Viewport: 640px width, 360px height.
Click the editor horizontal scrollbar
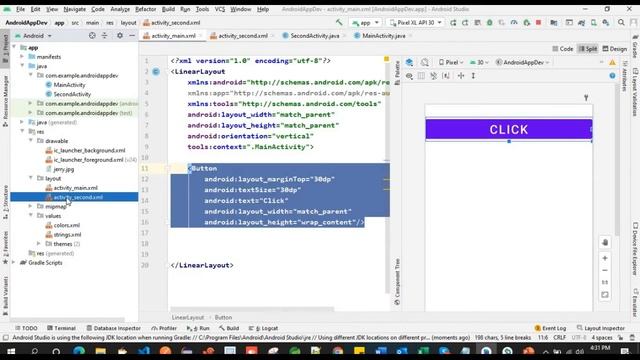[252, 309]
